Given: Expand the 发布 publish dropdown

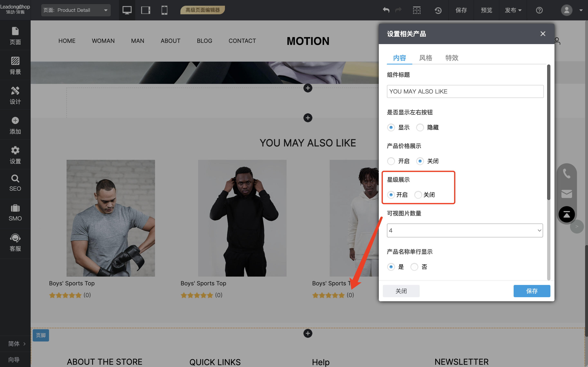Looking at the screenshot, I should [513, 10].
